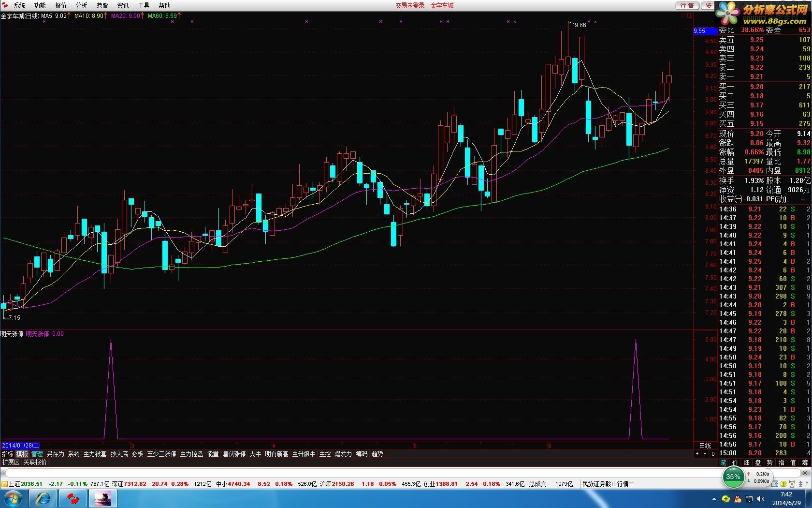Click the 民族证券鞍山行情二 server label
Screen dimensions: 812x508
(x=608, y=484)
